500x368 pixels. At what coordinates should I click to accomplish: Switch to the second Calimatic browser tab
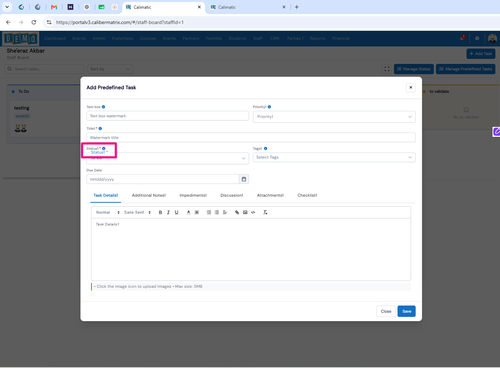click(247, 7)
